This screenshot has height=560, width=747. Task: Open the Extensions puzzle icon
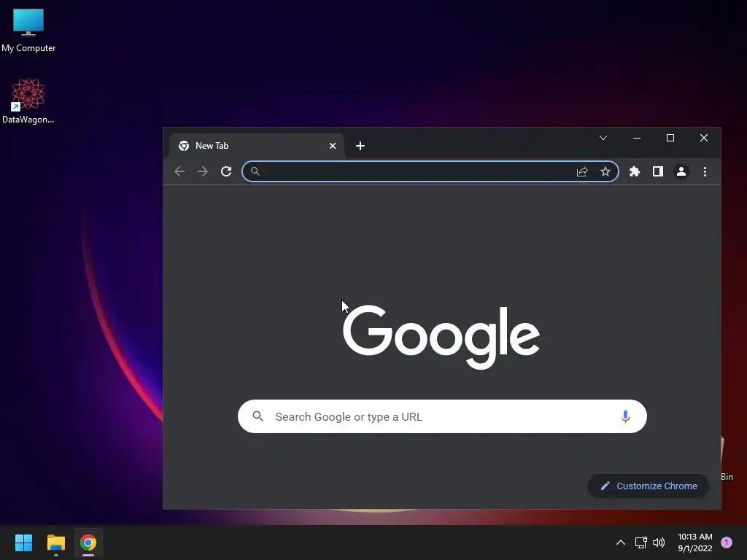pyautogui.click(x=635, y=171)
